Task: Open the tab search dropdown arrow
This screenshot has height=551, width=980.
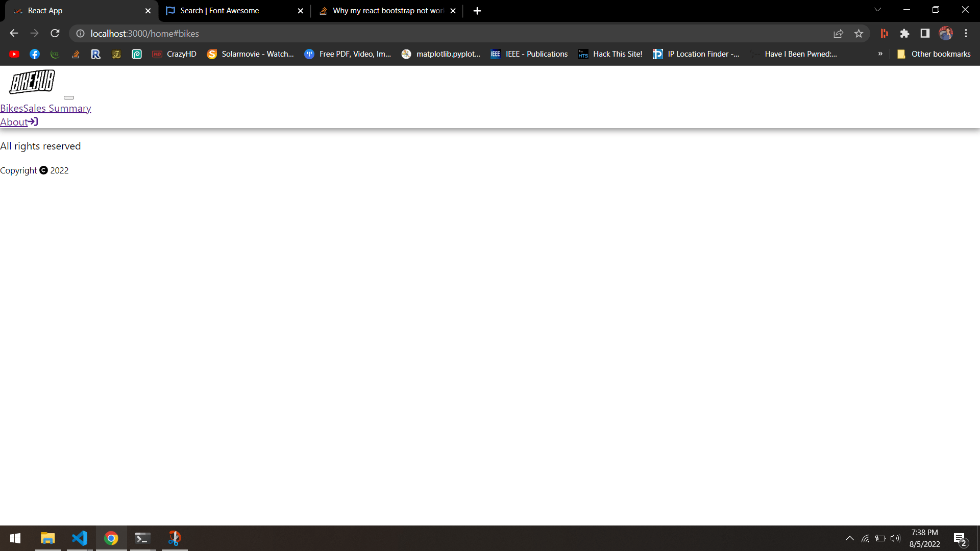Action: (877, 9)
